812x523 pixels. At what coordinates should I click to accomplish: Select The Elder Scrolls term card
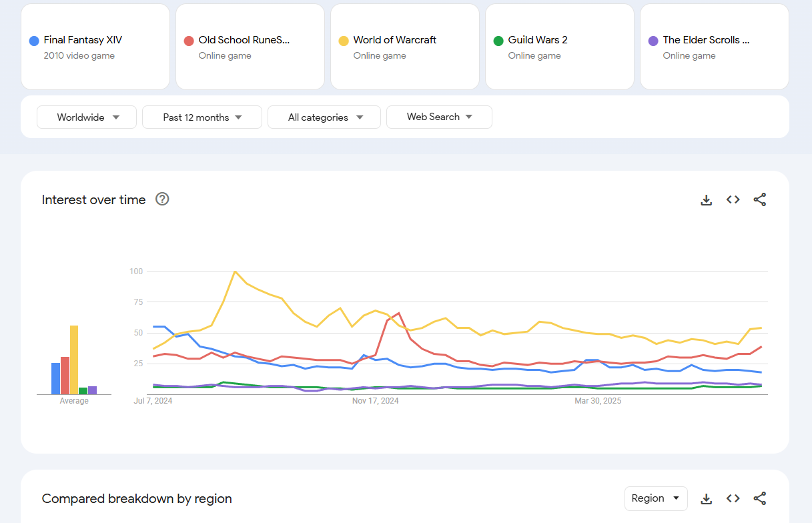(715, 47)
